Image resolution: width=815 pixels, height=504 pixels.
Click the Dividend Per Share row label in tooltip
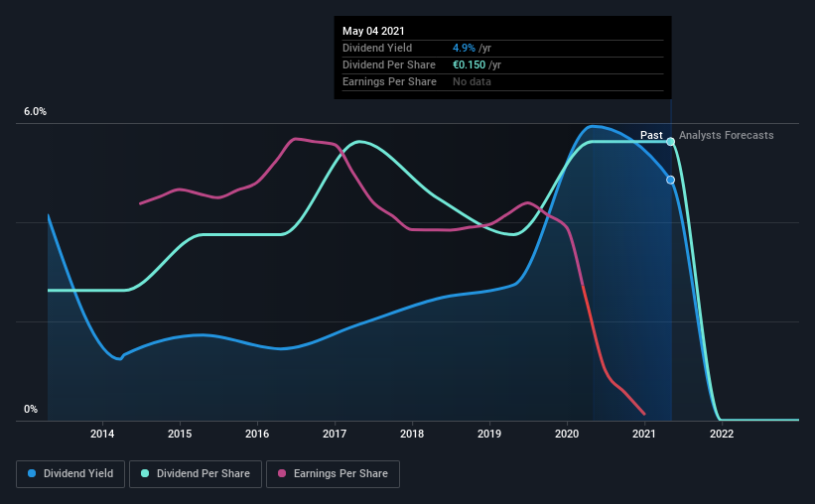click(389, 64)
